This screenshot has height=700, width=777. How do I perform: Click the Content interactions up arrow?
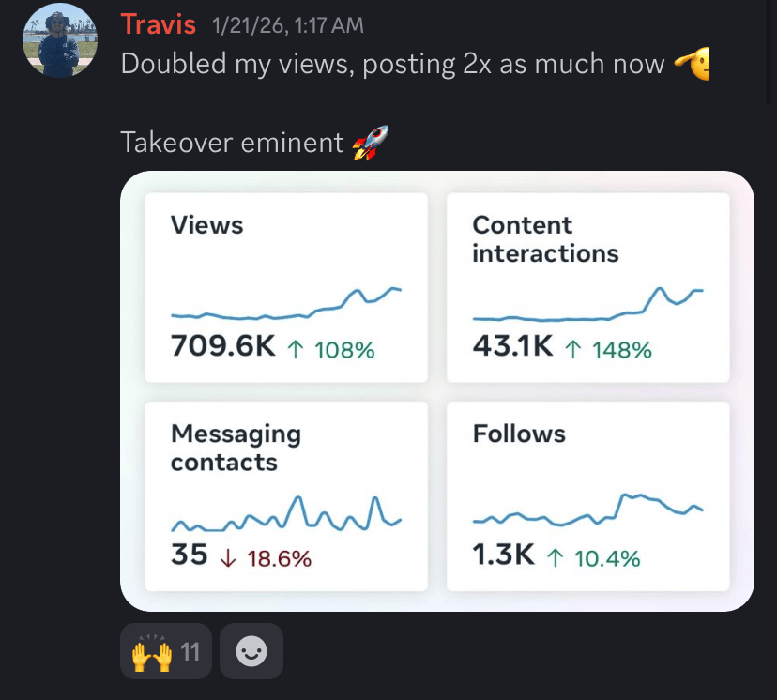[572, 350]
